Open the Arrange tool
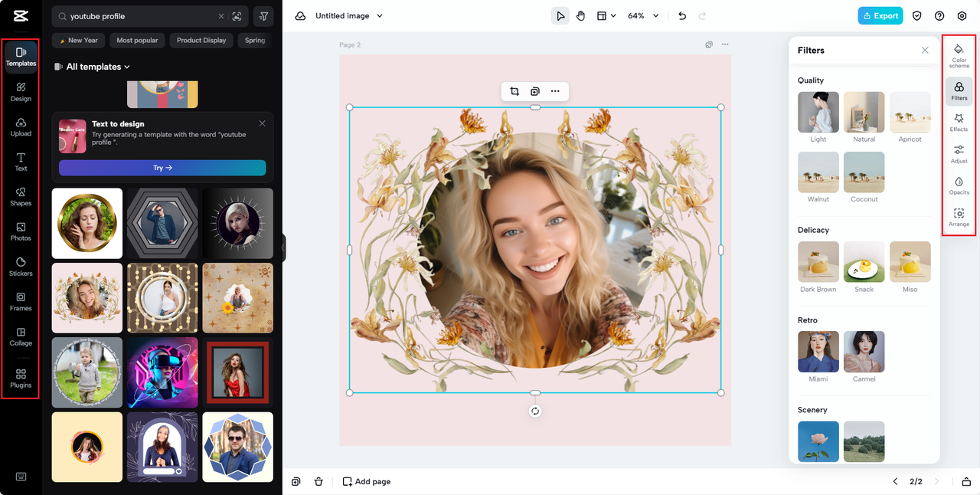 tap(959, 217)
